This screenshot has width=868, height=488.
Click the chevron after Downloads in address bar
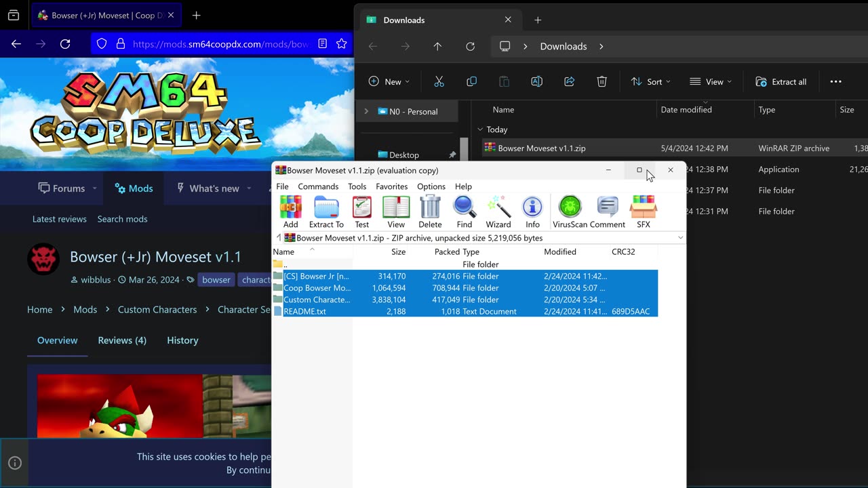pos(601,46)
